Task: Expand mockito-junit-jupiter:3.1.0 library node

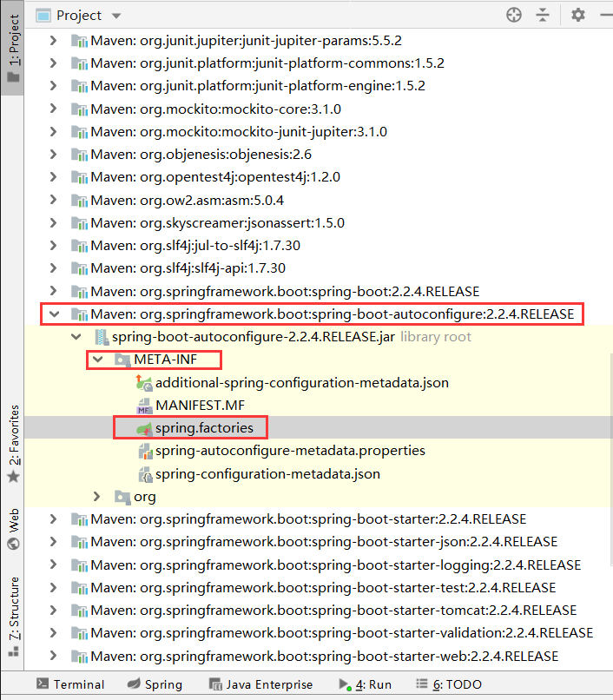Action: coord(53,132)
